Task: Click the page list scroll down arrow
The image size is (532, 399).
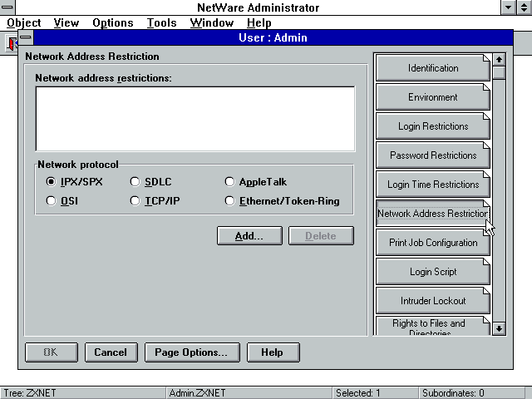Action: 499,328
